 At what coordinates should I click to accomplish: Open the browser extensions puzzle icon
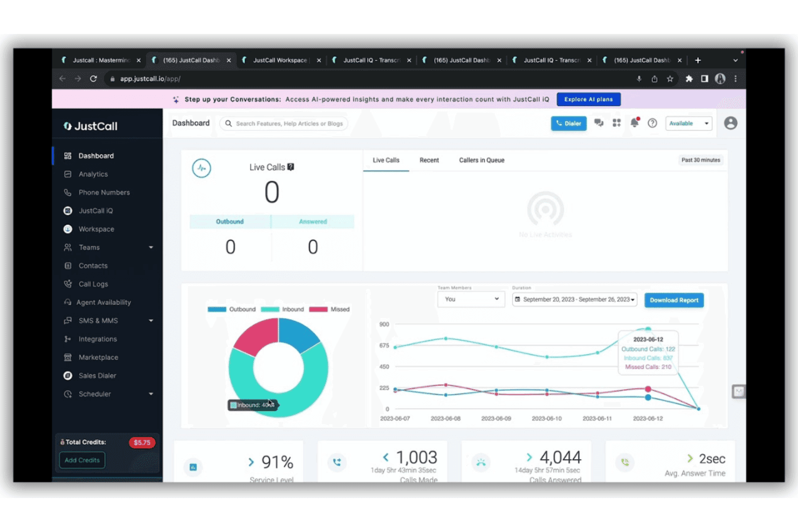coord(689,79)
